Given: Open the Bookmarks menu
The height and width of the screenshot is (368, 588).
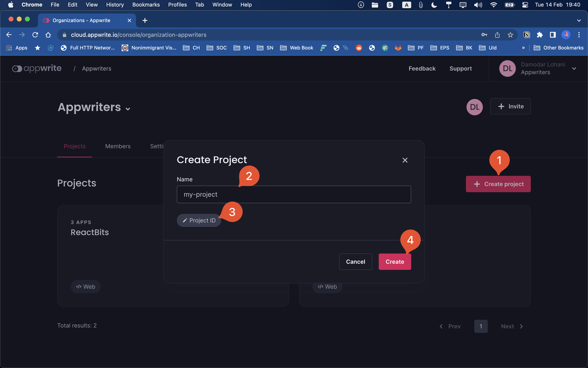Looking at the screenshot, I should click(x=146, y=5).
